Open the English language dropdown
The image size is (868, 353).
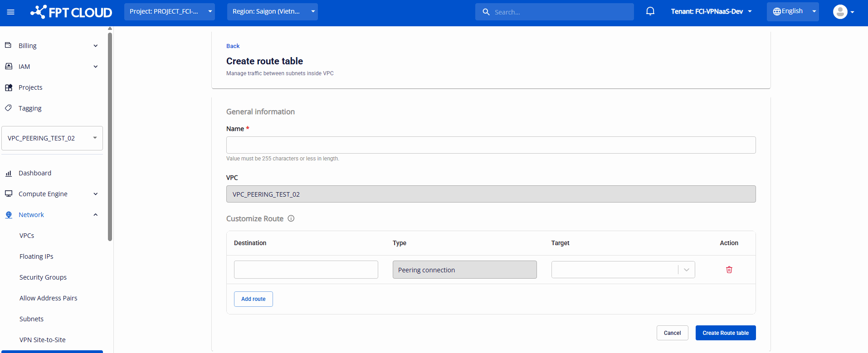pyautogui.click(x=793, y=11)
